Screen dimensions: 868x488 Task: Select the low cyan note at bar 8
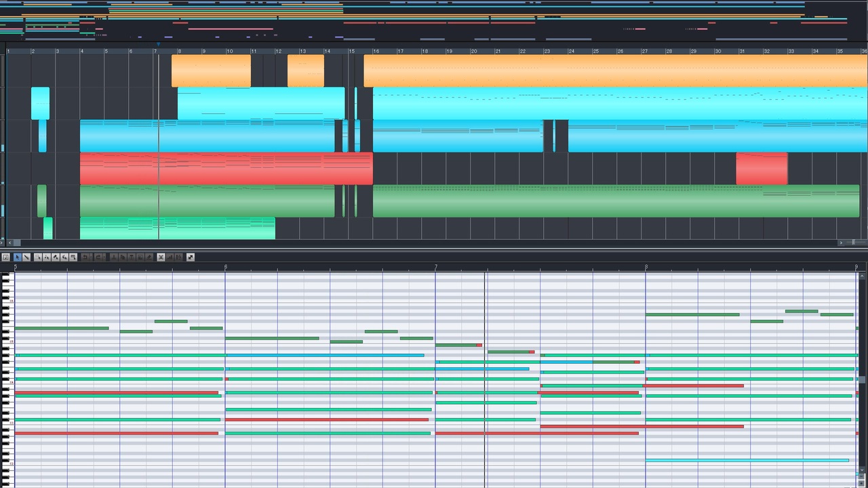tap(747, 460)
